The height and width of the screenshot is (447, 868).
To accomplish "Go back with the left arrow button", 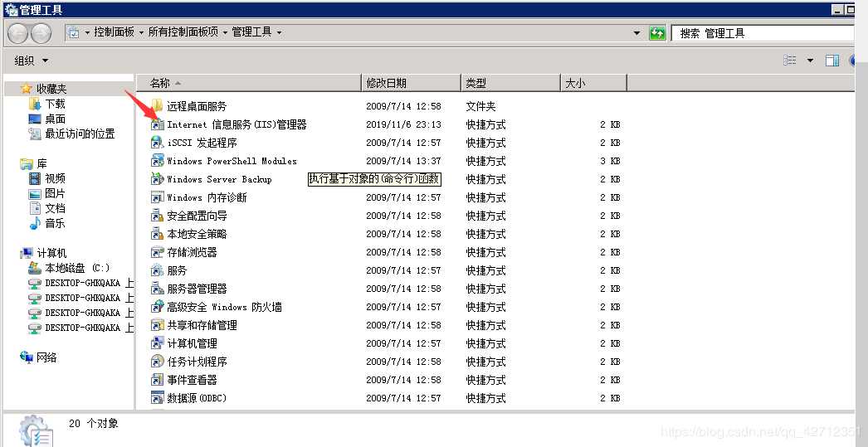I will coord(17,34).
